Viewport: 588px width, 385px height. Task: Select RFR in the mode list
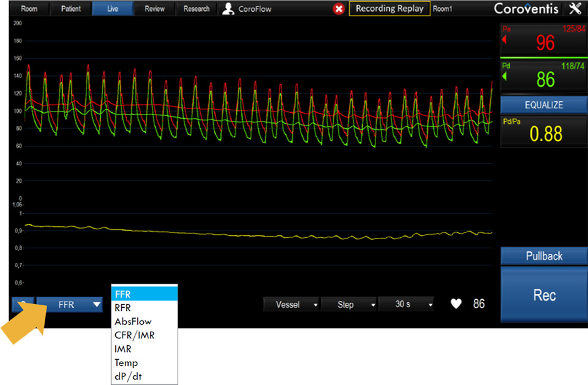pyautogui.click(x=145, y=308)
